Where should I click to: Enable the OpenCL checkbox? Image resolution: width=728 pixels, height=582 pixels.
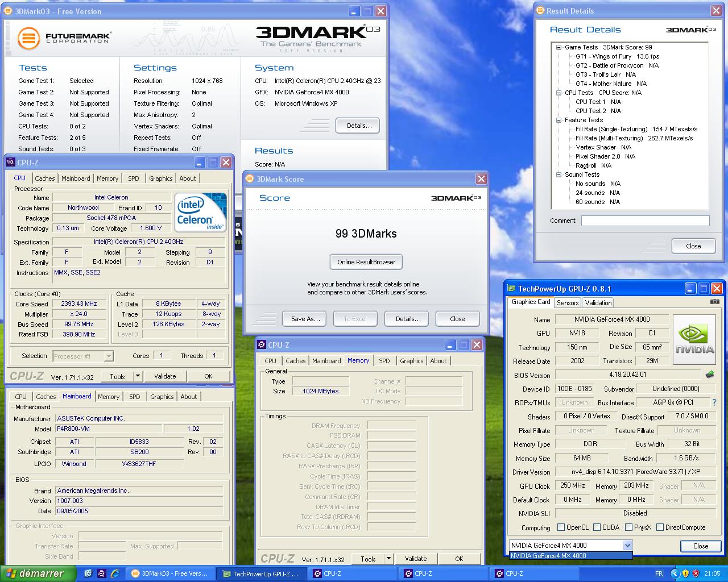pyautogui.click(x=561, y=527)
